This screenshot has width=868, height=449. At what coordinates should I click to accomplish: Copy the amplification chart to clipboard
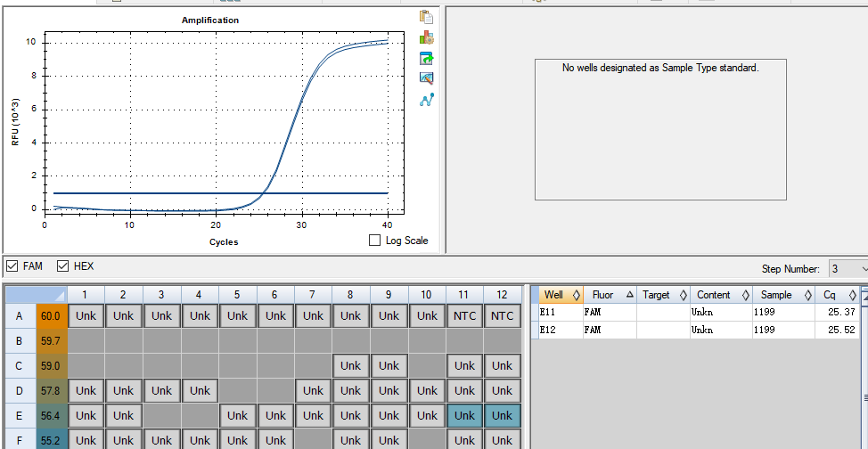[426, 17]
